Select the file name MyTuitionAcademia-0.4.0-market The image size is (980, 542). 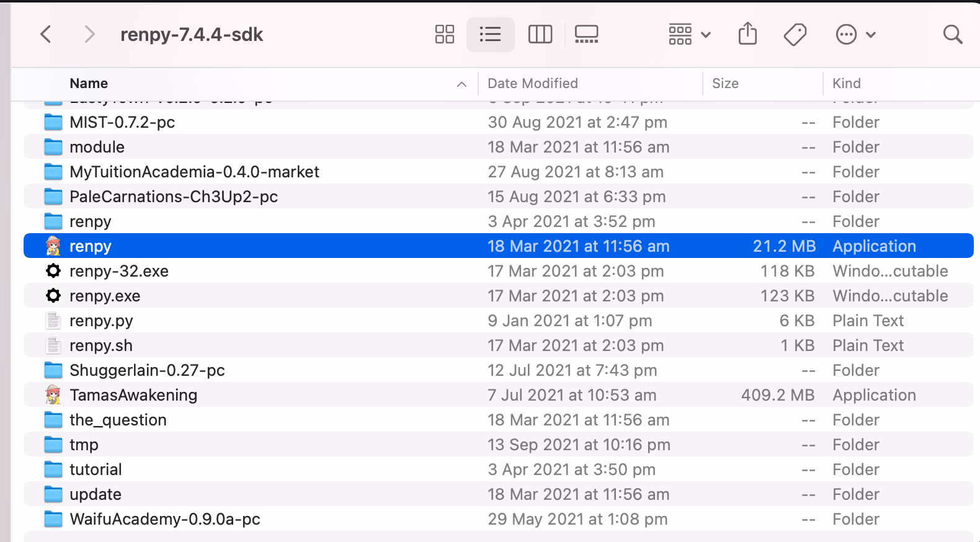click(194, 172)
